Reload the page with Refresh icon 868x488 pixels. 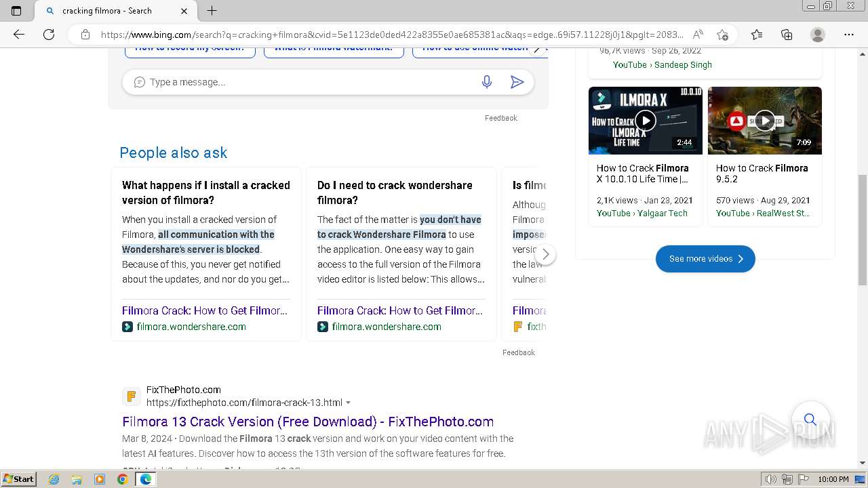tap(49, 35)
